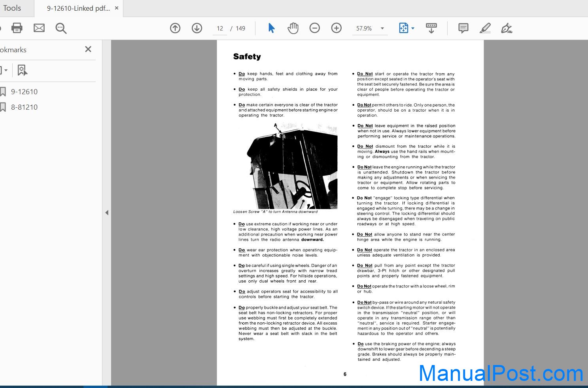Add a sticky note comment
Viewport: 588px width, 388px height.
[463, 28]
